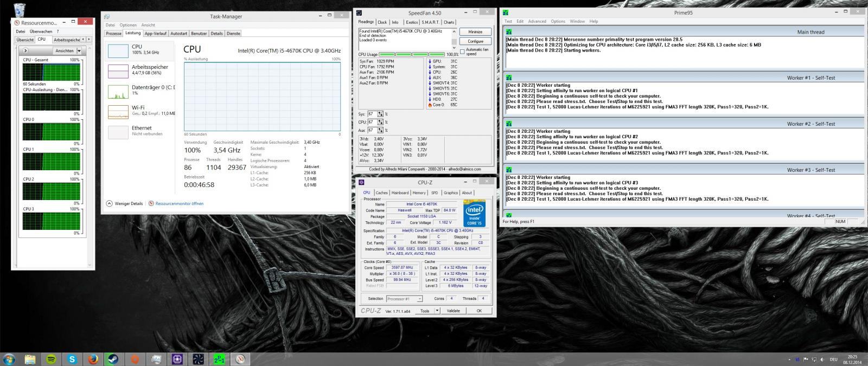The height and width of the screenshot is (366, 868).
Task: Click the Main thread window icon
Action: (x=509, y=32)
